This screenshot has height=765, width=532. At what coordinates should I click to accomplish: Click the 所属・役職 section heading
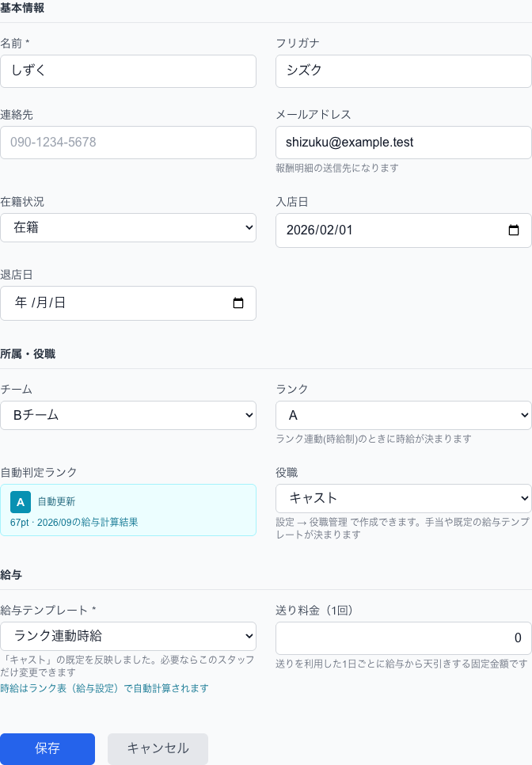28,354
